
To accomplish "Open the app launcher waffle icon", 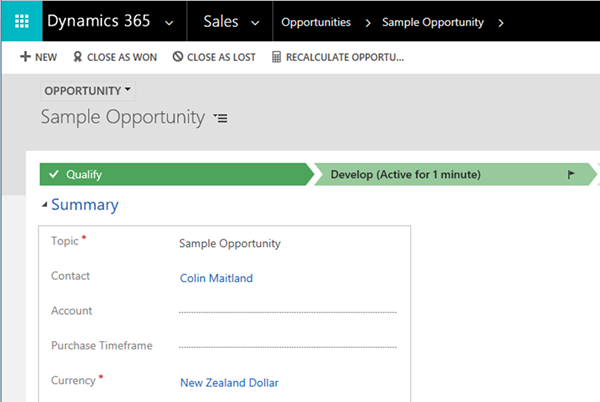I will 21,21.
